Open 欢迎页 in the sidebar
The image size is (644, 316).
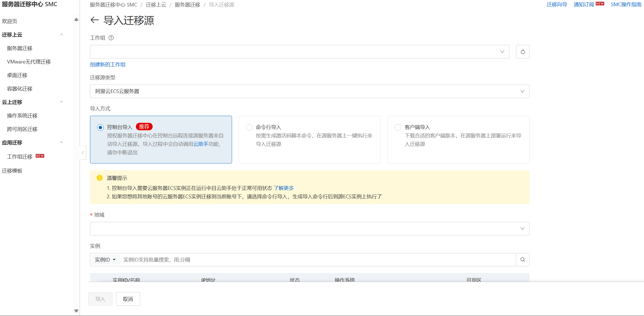click(x=10, y=21)
